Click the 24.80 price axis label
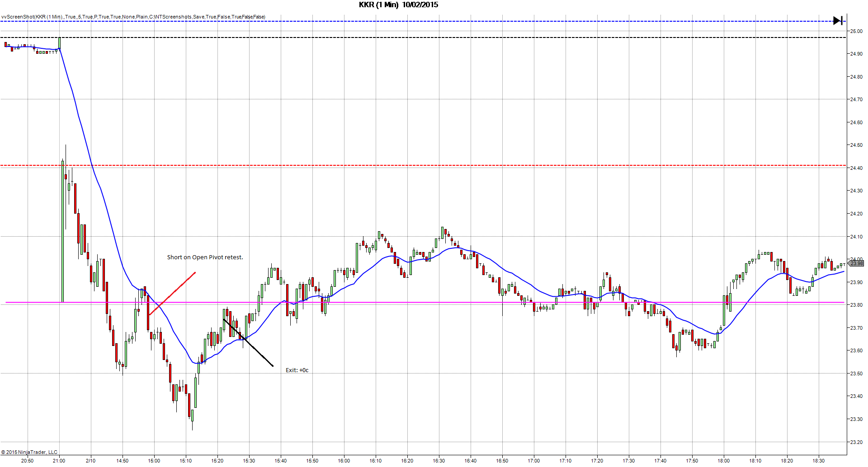 (856, 77)
